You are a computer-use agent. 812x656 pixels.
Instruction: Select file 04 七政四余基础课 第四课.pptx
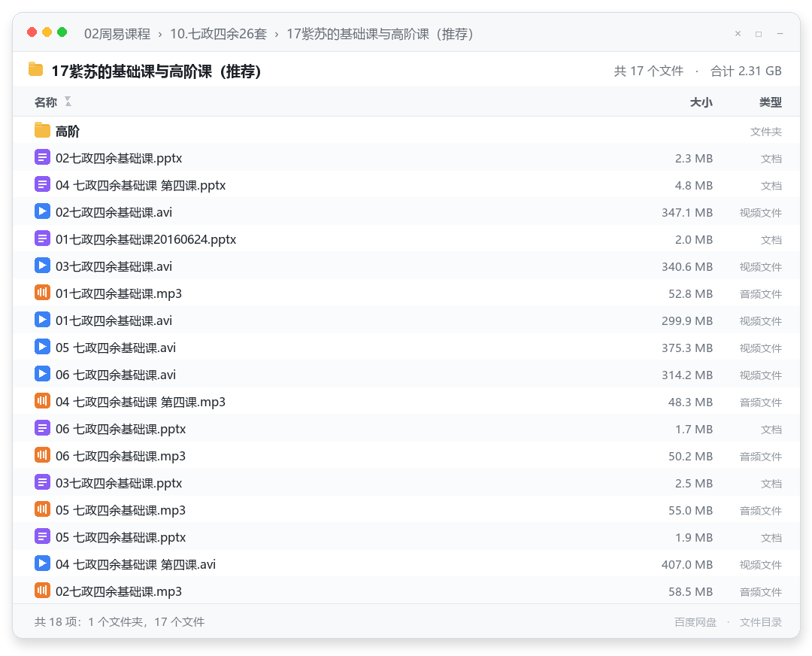[141, 186]
